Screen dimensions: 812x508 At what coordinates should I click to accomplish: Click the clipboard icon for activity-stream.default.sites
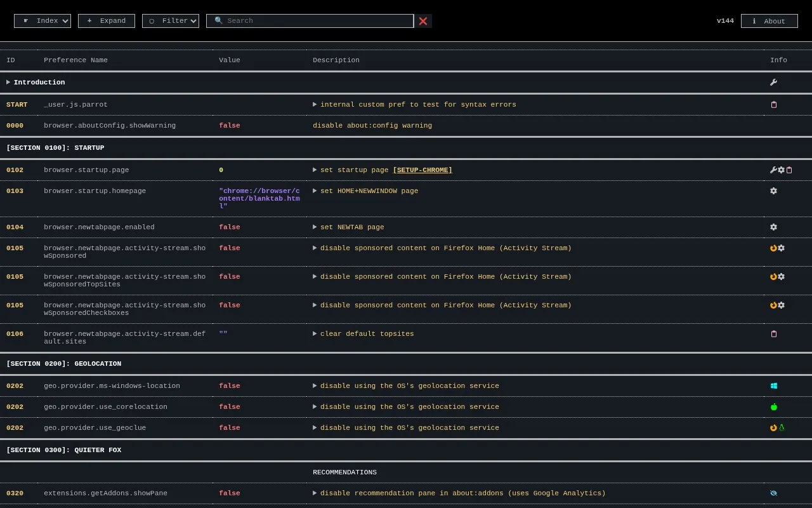point(773,334)
